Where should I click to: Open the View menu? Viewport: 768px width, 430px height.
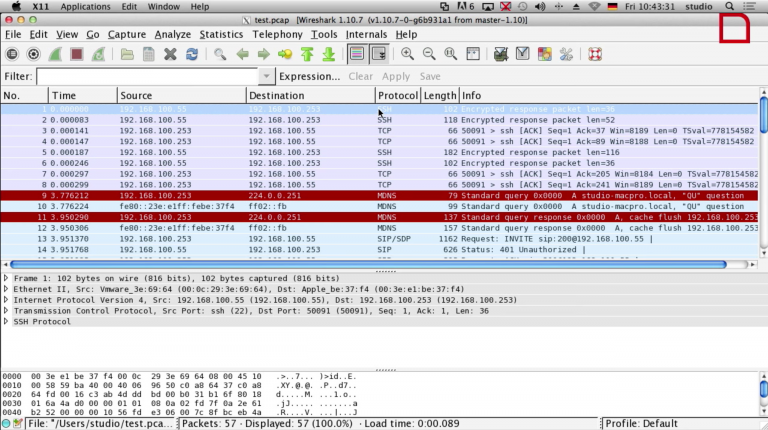pyautogui.click(x=67, y=34)
